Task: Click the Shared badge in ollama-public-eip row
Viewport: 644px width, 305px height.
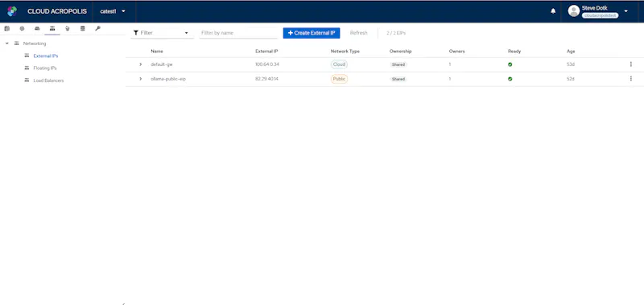Action: click(x=398, y=79)
